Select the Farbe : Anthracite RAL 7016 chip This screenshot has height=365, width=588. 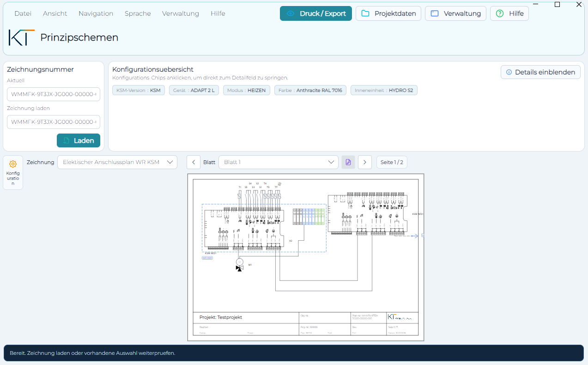coord(310,90)
